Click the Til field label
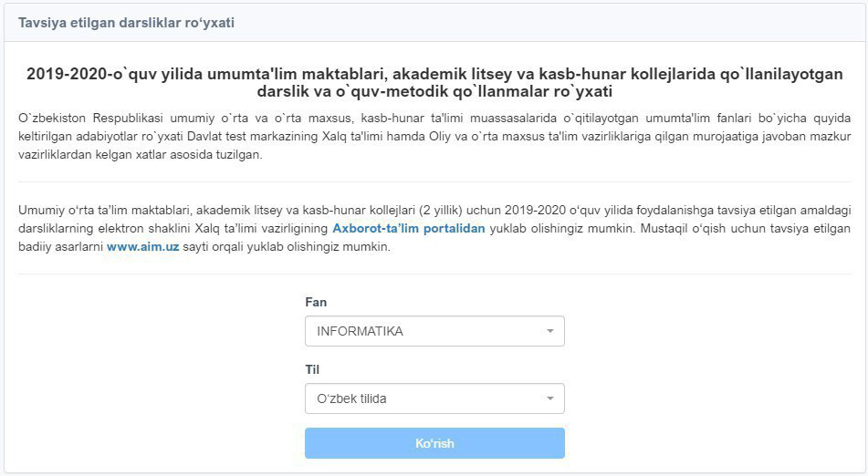The width and height of the screenshot is (868, 476). tap(312, 369)
